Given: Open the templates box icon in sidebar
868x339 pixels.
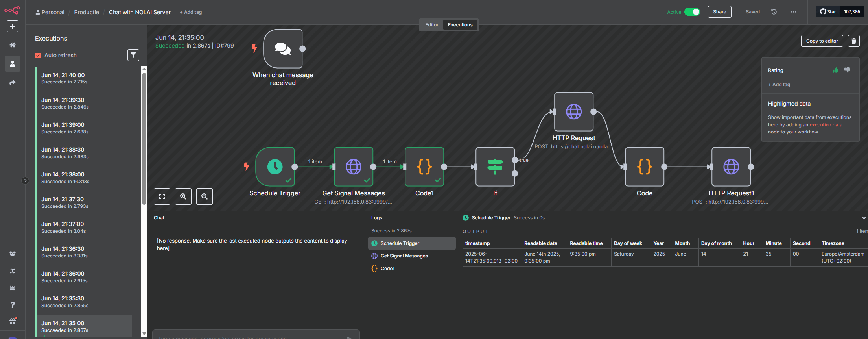Looking at the screenshot, I should coord(13,254).
